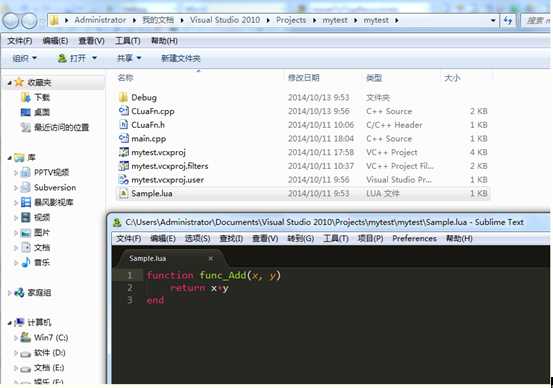This screenshot has height=388, width=553.
Task: Click 新建文件夹 button
Action: 181,58
